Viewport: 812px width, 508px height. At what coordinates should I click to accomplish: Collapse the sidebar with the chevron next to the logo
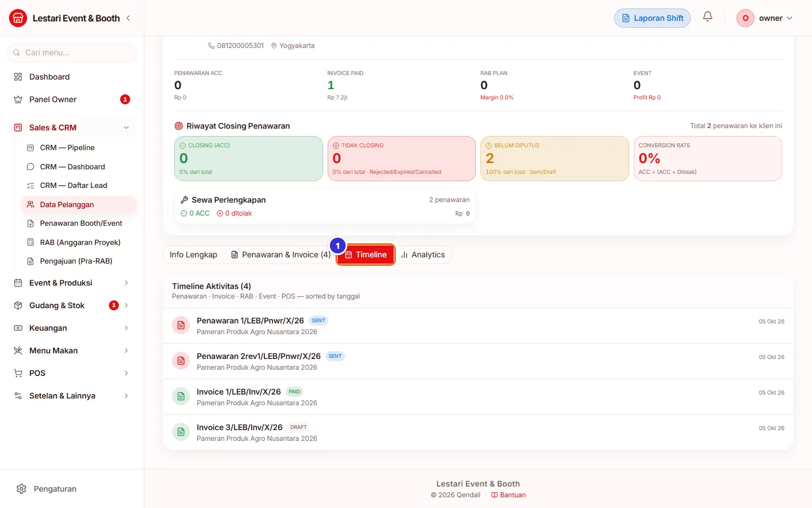[128, 18]
